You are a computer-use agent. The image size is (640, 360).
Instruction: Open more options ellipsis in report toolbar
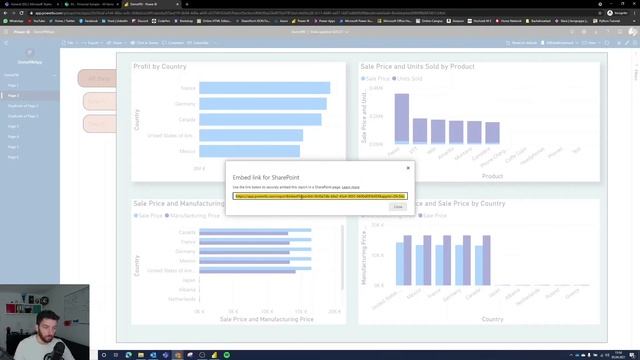tap(215, 43)
